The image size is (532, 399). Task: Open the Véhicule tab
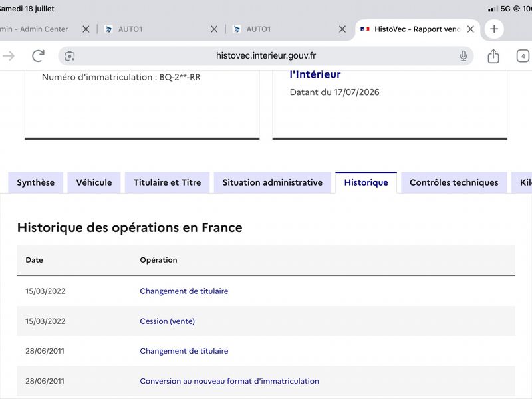pyautogui.click(x=94, y=182)
